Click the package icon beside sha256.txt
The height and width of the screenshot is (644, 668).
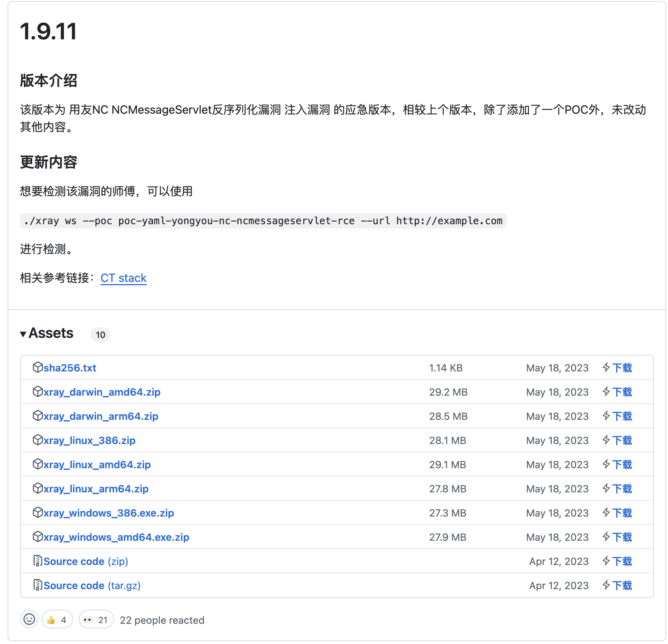tap(38, 367)
